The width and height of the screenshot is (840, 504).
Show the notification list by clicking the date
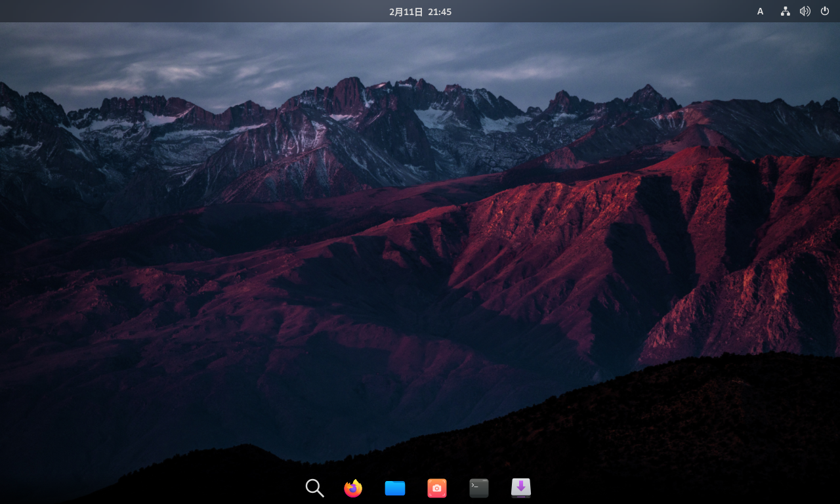click(x=419, y=11)
